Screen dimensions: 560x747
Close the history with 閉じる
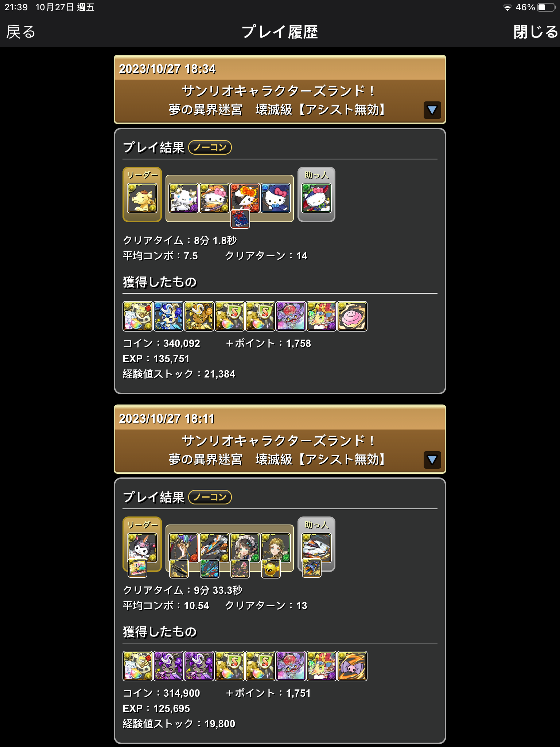click(x=535, y=32)
